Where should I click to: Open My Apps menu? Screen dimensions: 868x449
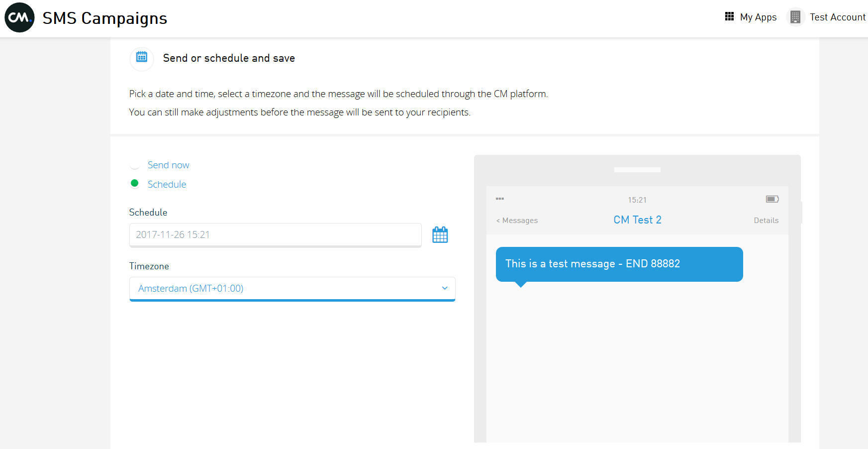point(758,17)
